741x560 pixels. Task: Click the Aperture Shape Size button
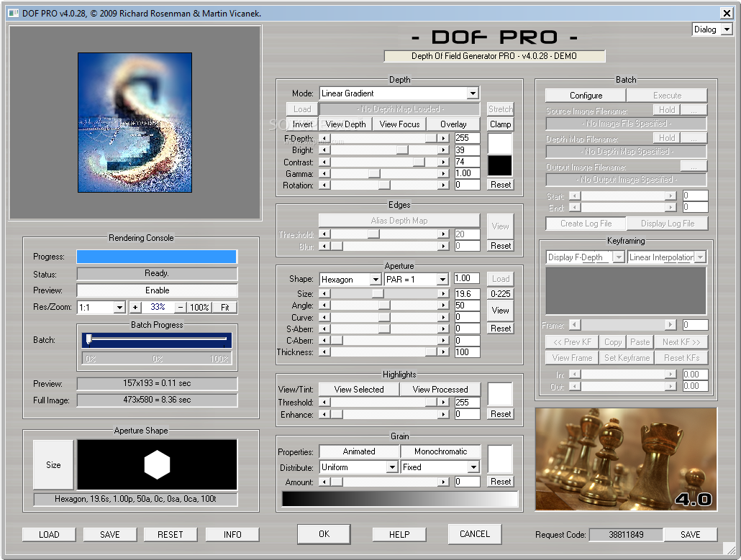pos(53,465)
